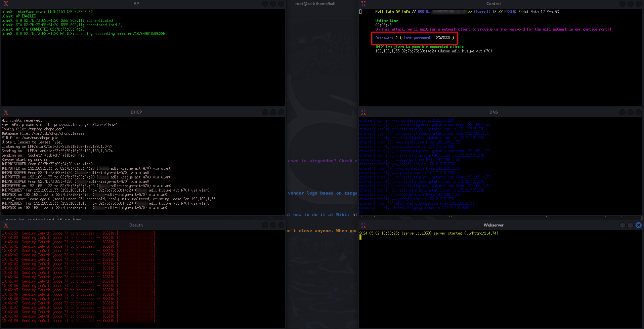644x329 pixels.
Task: Focus the root@kali background terminal title
Action: 315,4
